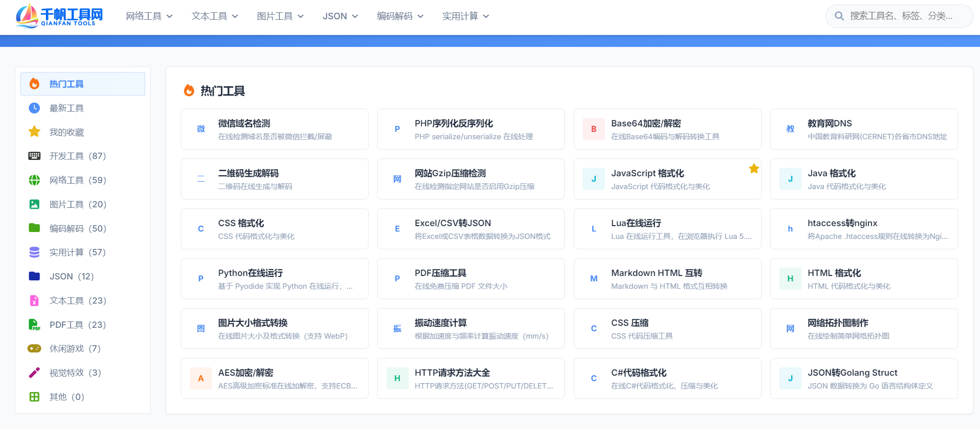This screenshot has width=980, height=429.
Task: Open the C#代码格式化 tool card
Action: 668,379
